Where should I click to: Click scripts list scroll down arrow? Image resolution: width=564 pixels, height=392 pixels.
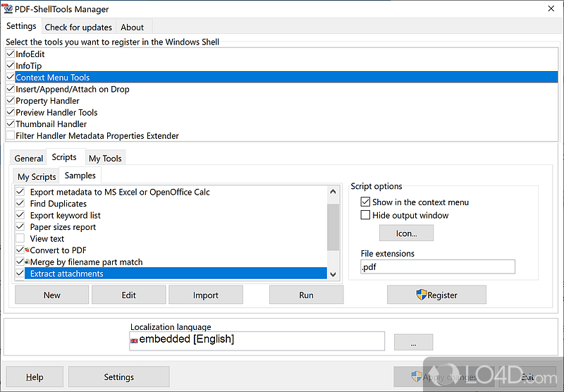point(333,274)
